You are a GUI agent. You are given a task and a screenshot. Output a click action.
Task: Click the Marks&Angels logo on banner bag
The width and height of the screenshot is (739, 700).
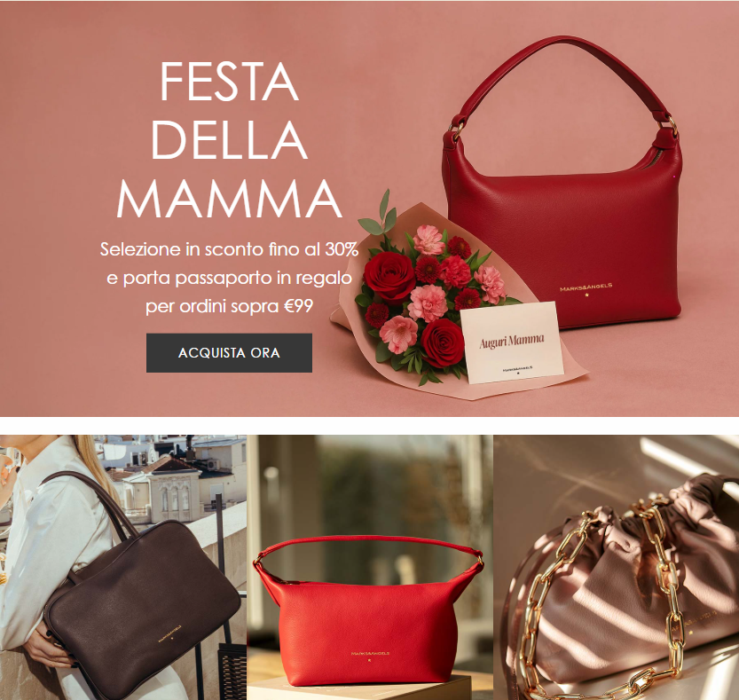(x=586, y=287)
